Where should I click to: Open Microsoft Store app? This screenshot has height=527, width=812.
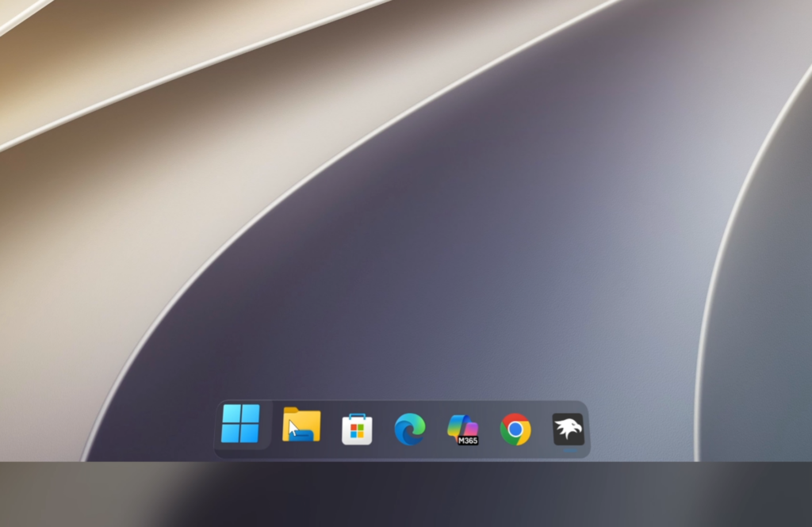357,430
